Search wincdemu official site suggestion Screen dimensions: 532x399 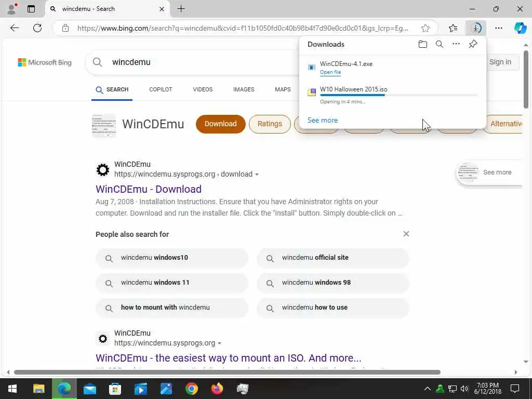(x=333, y=258)
